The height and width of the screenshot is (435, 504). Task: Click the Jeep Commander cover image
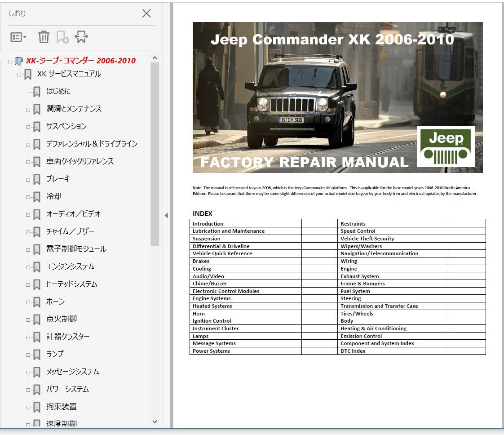(x=337, y=98)
